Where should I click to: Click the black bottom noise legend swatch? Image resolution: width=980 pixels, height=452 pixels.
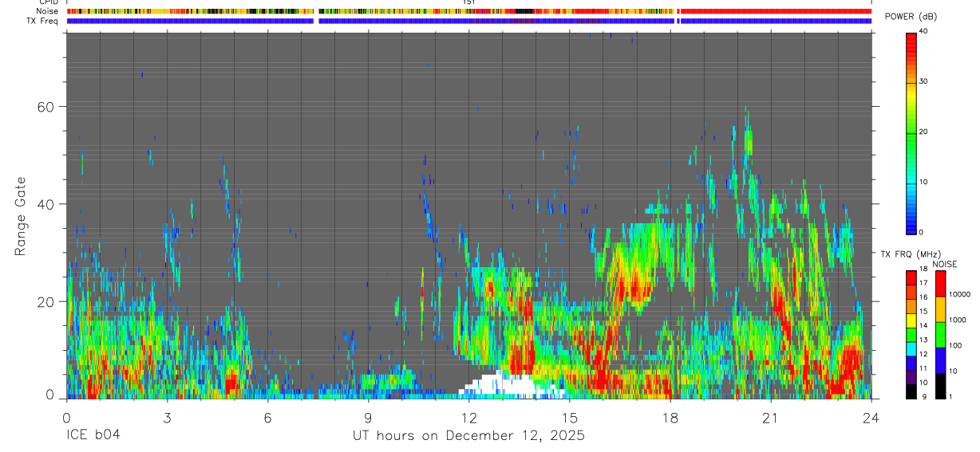pos(939,386)
